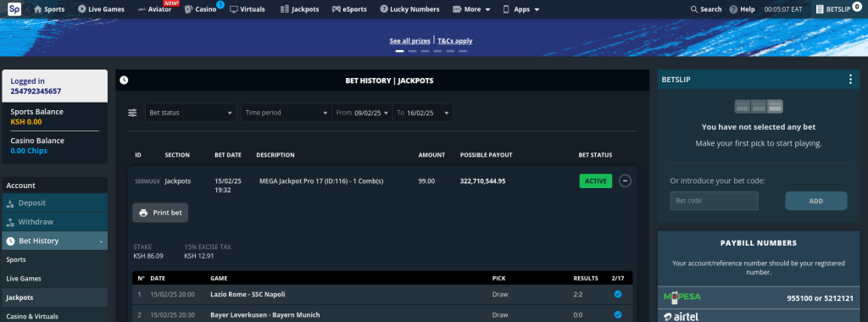Click the Withdraw icon in sidebar
The height and width of the screenshot is (322, 868).
[10, 222]
